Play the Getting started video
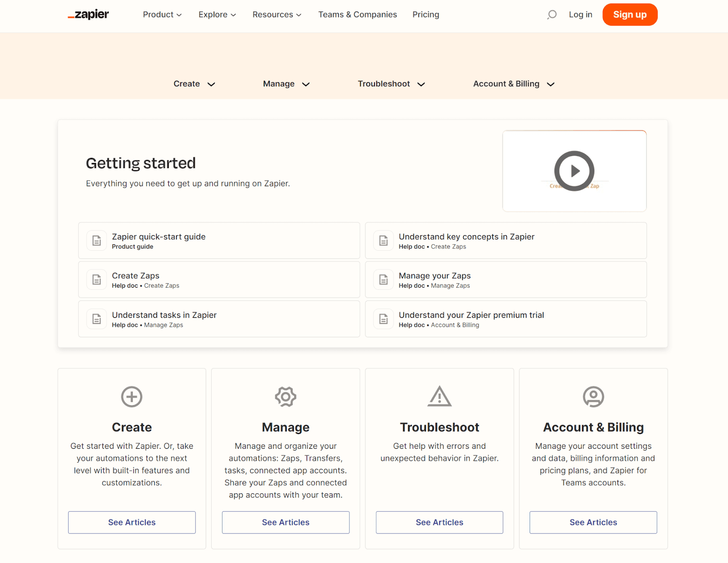This screenshot has width=728, height=563. (x=574, y=171)
